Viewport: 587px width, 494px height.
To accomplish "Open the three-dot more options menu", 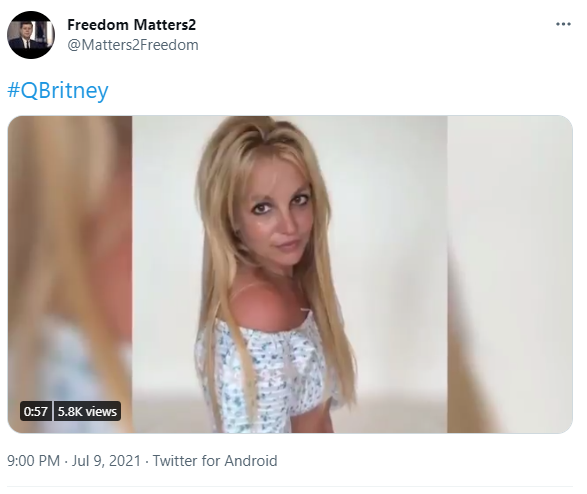I will 563,24.
